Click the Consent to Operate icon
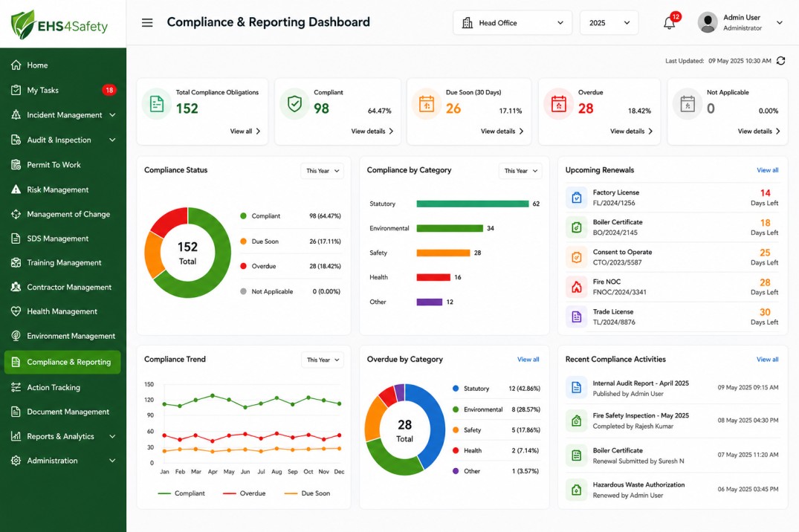Image resolution: width=799 pixels, height=532 pixels. (x=576, y=257)
